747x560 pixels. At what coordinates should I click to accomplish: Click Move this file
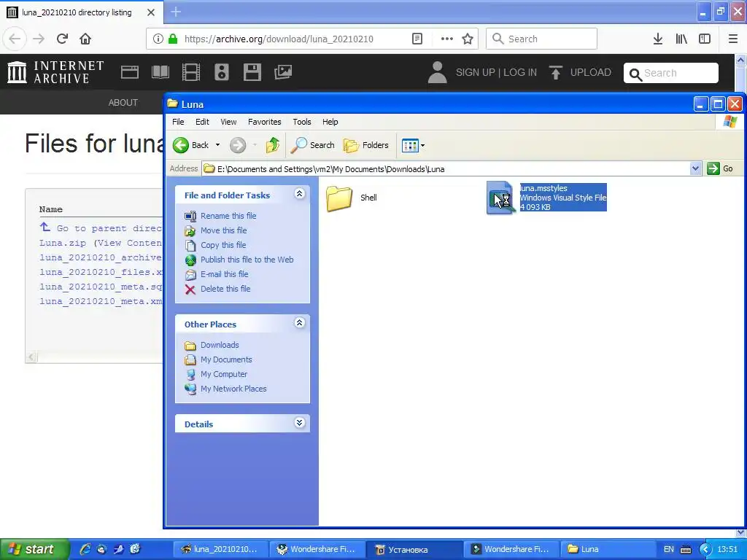click(223, 230)
